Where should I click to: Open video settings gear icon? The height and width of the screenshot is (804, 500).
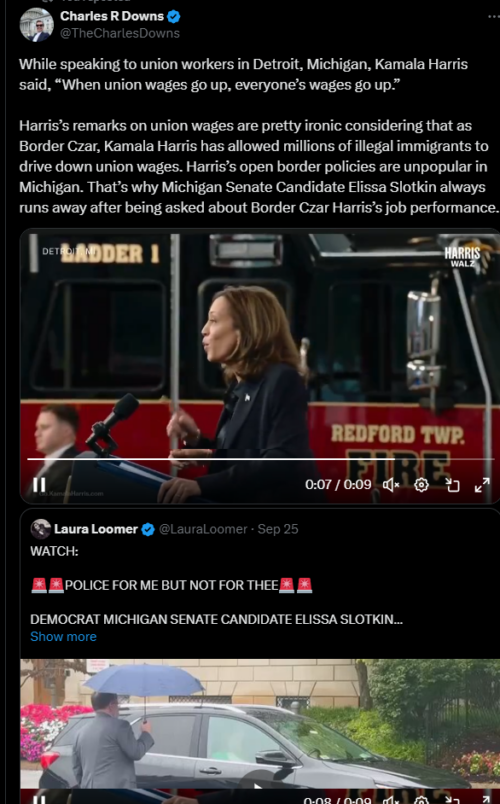421,485
